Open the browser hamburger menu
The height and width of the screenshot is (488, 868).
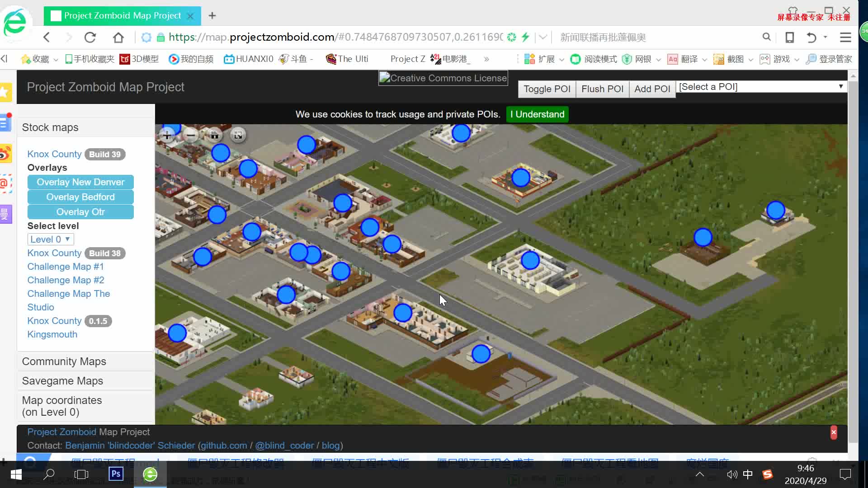tap(845, 38)
